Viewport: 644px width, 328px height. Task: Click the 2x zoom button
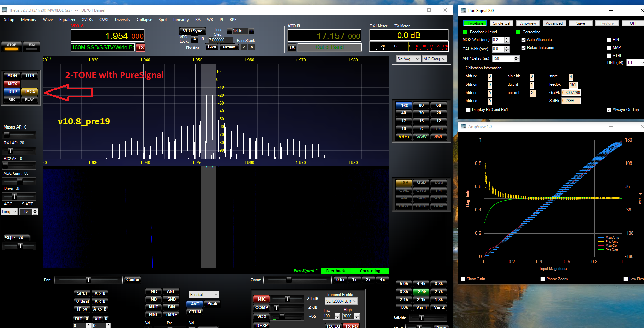point(368,280)
